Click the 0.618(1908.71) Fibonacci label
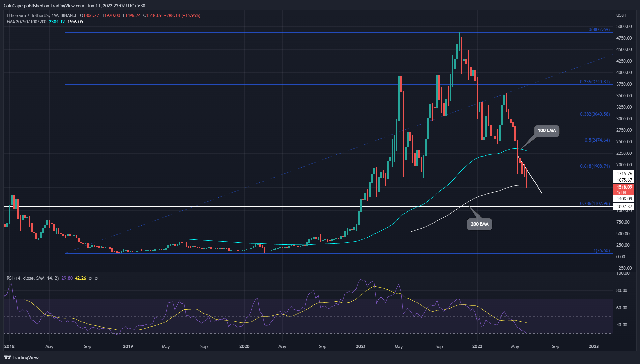Screen dimensions: 640x364 coord(595,166)
